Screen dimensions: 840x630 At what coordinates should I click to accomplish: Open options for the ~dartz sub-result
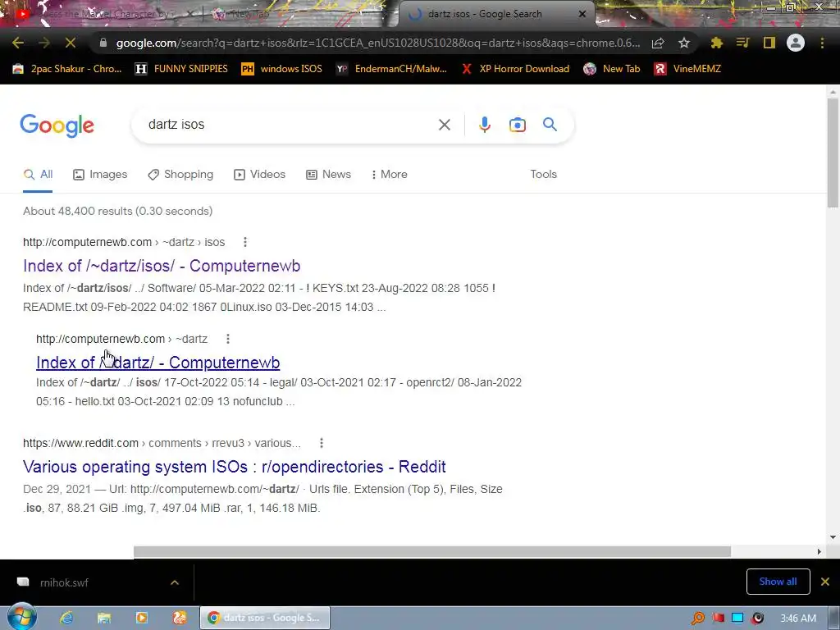point(228,339)
